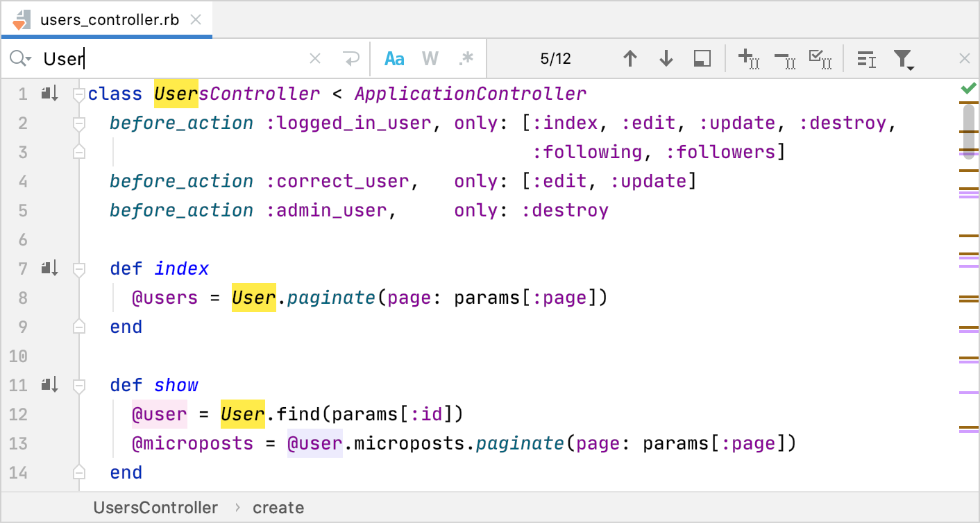Open results in Find tool window
The height and width of the screenshot is (523, 980).
coord(702,59)
